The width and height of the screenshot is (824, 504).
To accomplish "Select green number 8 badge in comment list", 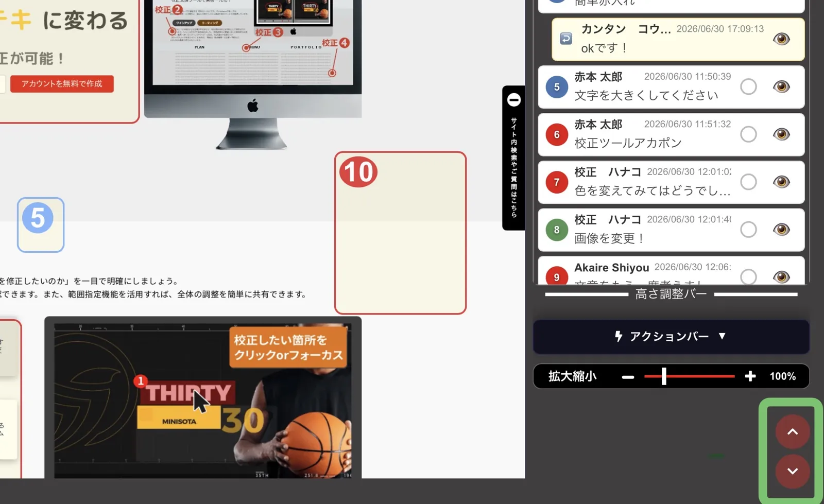I will 557,230.
